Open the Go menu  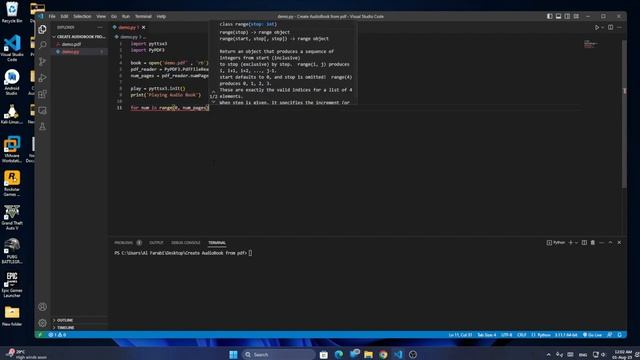tap(114, 16)
